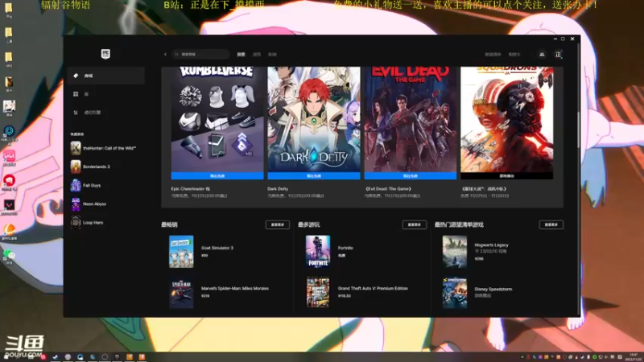Click the Library grid icon in sidebar
This screenshot has width=644, height=362.
[76, 94]
